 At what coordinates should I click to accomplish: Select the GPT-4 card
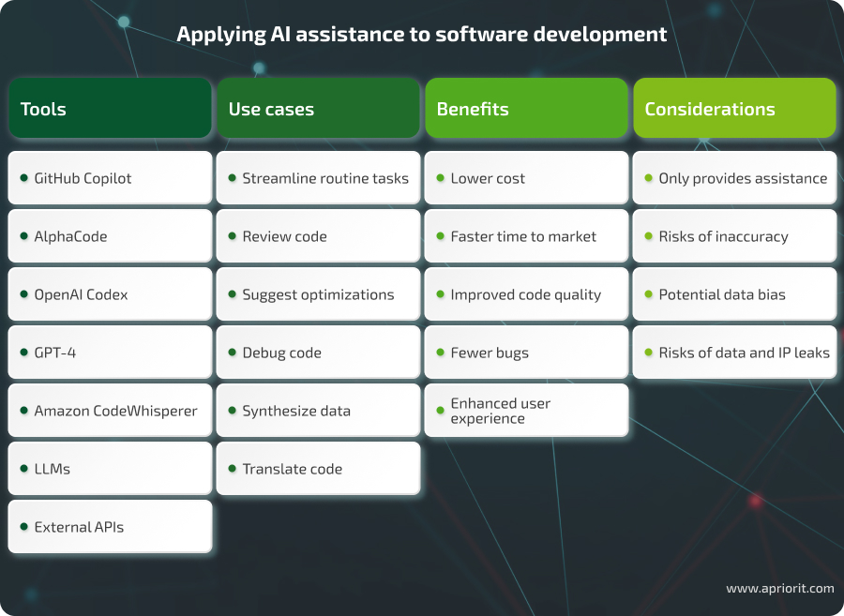tap(110, 352)
